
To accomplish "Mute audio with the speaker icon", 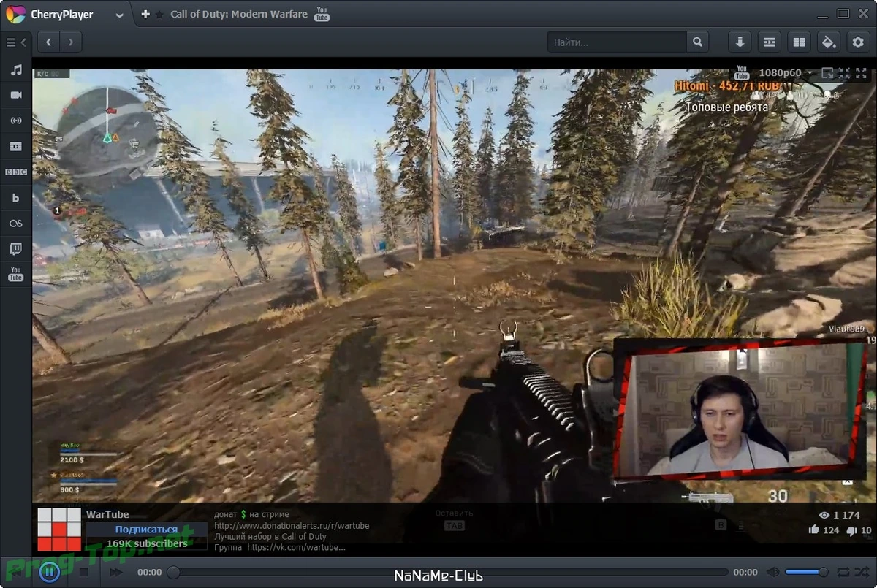I will pyautogui.click(x=772, y=573).
